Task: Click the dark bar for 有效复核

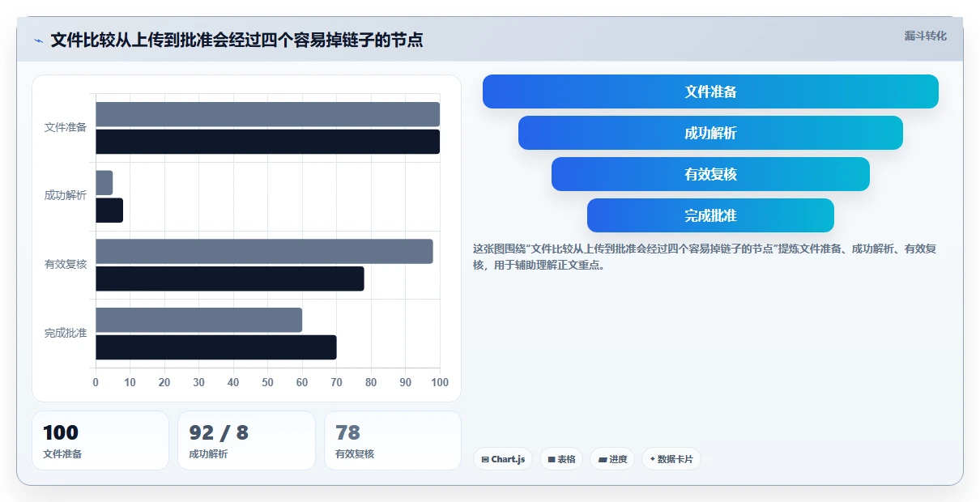Action: coord(230,279)
